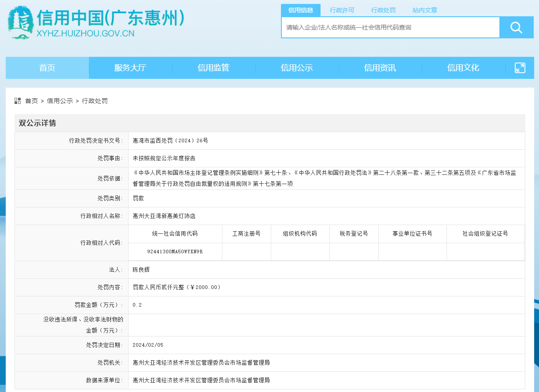Click the 统一社会信用代码 column header
Image resolution: width=539 pixels, height=392 pixels.
click(175, 233)
